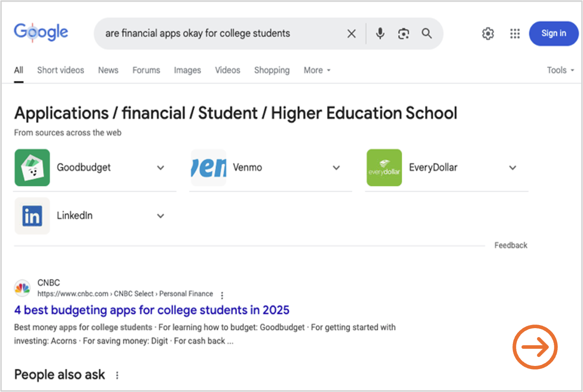
Task: Open the Images tab
Action: [x=187, y=70]
